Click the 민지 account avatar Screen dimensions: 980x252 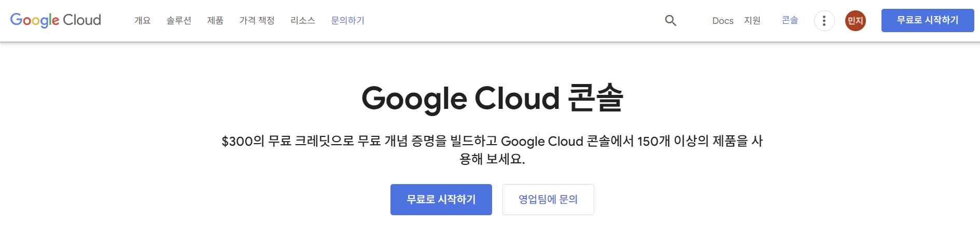855,21
